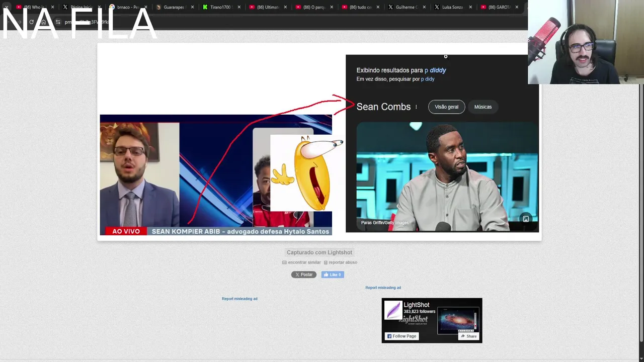
Task: Click 'Report misleading ad' above LightShot widget
Action: (383, 288)
